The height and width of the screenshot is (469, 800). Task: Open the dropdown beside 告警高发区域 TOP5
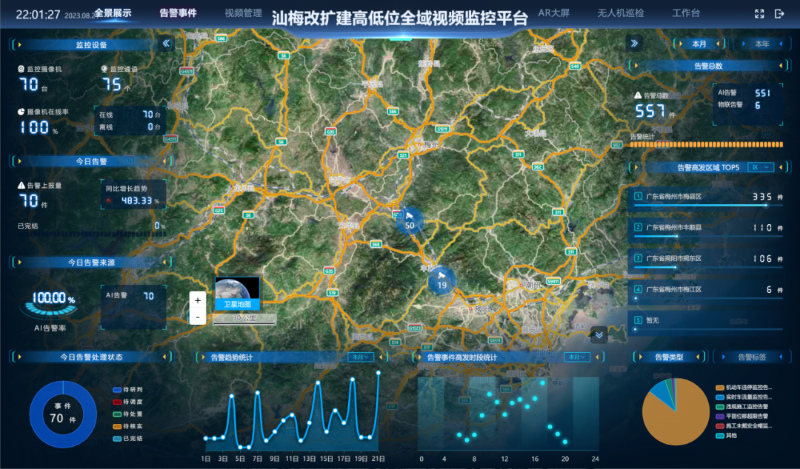(x=759, y=167)
